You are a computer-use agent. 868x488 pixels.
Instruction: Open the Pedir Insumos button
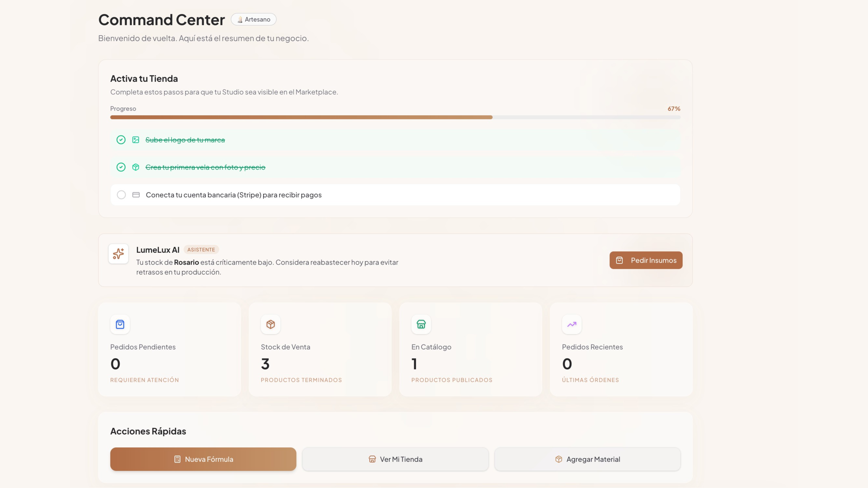pyautogui.click(x=646, y=260)
